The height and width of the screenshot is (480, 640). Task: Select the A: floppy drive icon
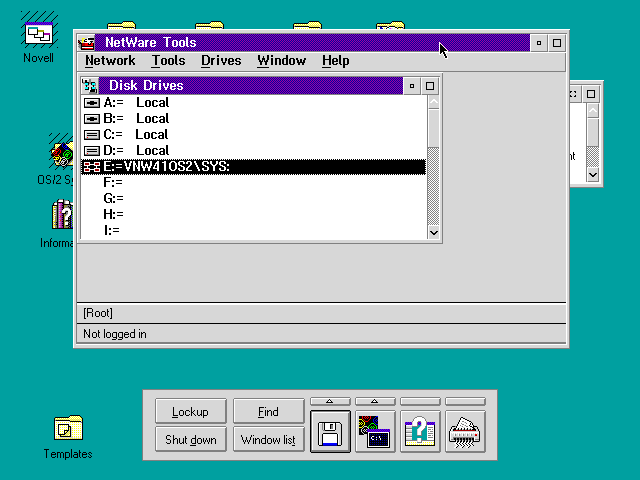(91, 103)
